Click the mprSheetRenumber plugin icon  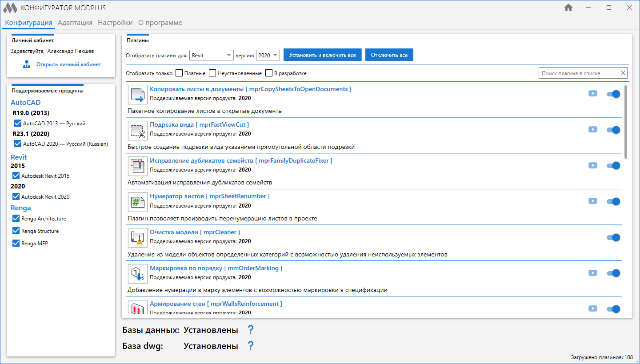click(137, 202)
